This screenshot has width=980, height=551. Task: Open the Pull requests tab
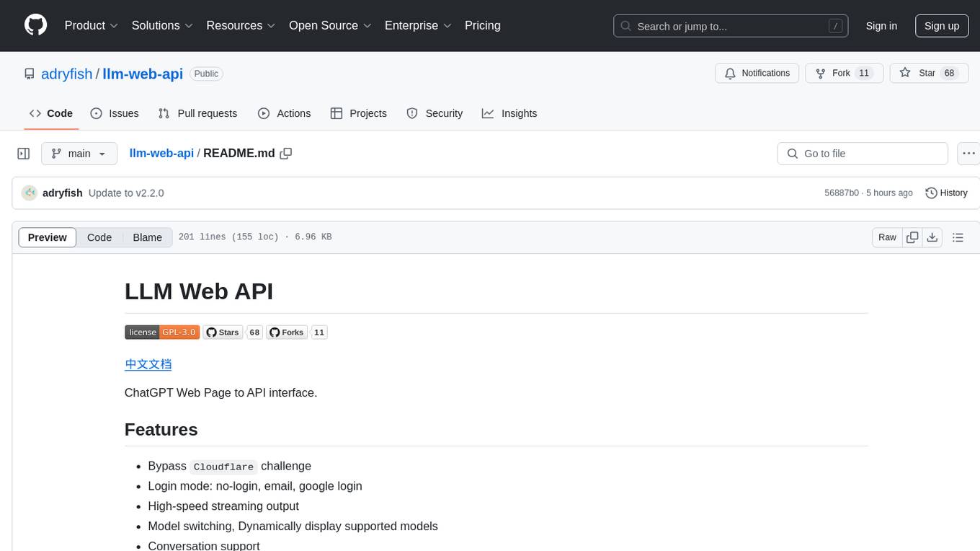[197, 113]
